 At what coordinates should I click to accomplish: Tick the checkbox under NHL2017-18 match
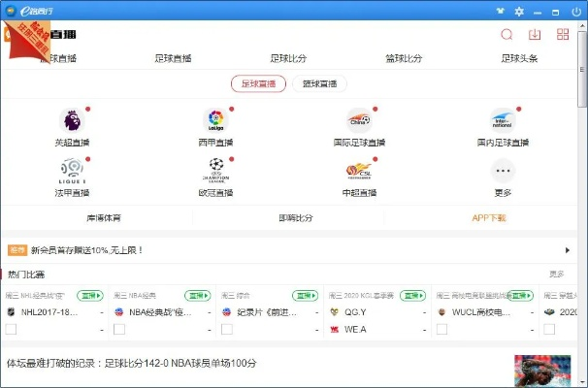[x=12, y=330]
